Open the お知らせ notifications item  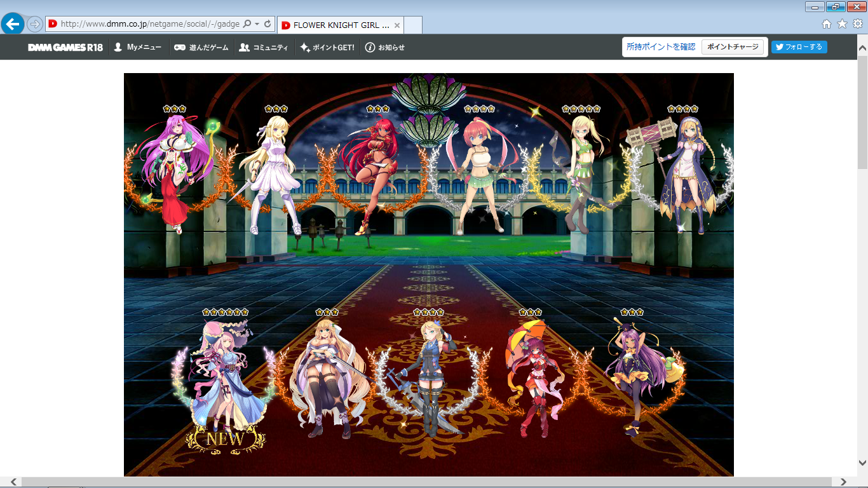385,48
